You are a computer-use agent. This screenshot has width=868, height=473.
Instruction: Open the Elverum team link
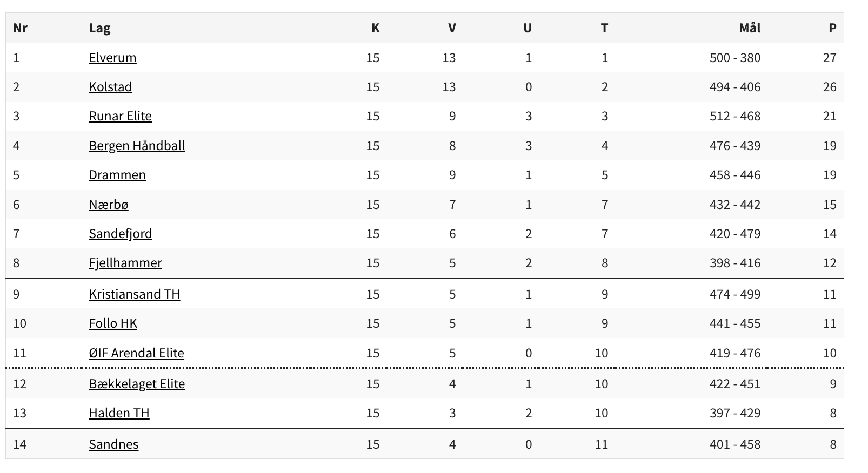pos(112,58)
